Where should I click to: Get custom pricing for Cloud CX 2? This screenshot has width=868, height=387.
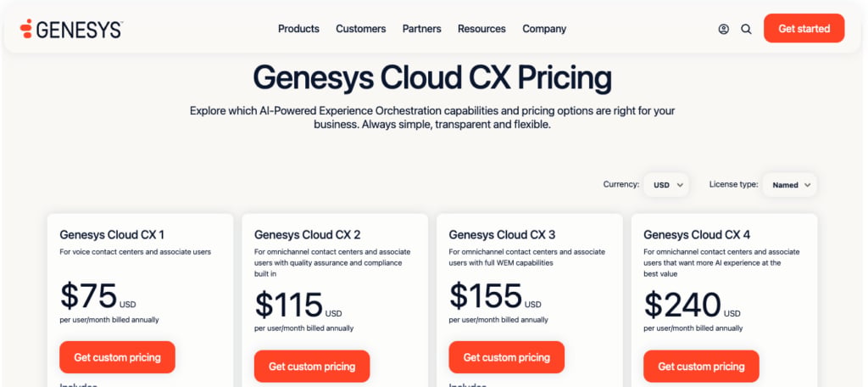tap(312, 366)
